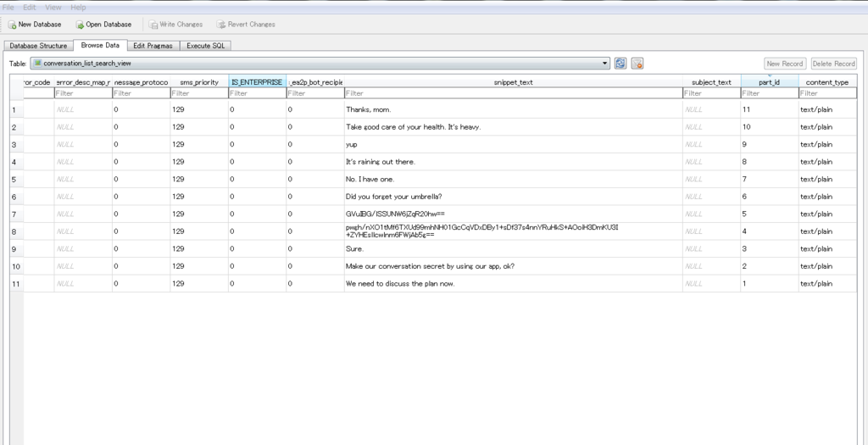Select the 'yup' snippet cell
The image size is (868, 445).
513,144
